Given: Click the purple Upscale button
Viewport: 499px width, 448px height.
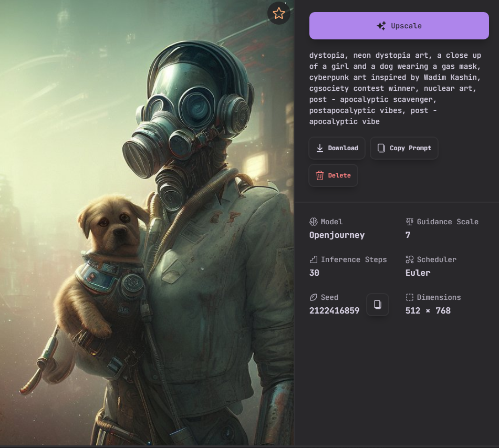Looking at the screenshot, I should (399, 26).
